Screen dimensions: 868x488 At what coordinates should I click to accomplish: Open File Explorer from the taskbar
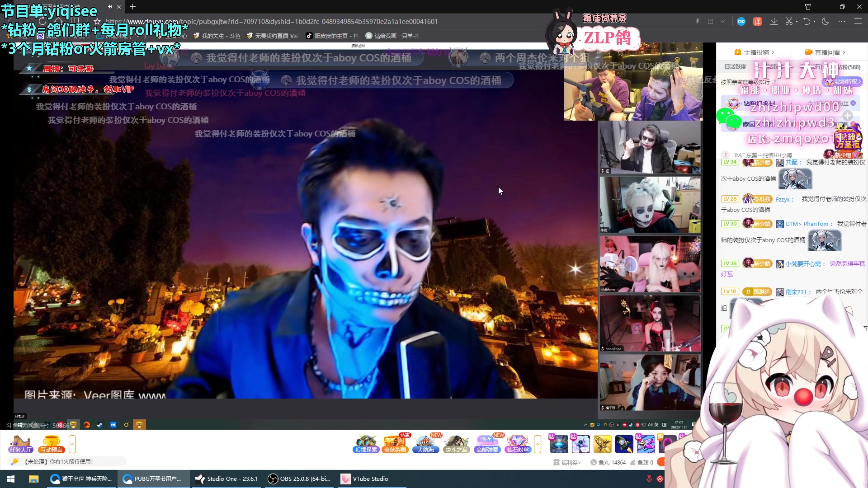pos(33,479)
